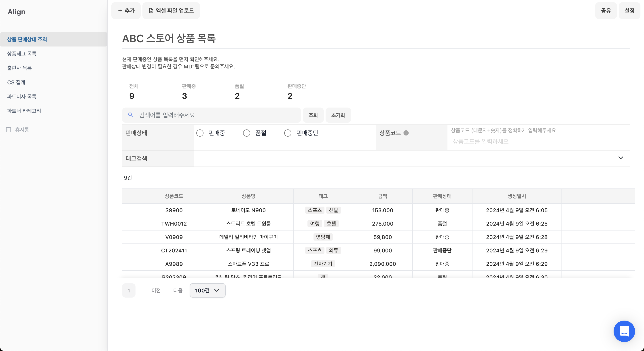Click price 2,090,000 cell
644x351 pixels.
tap(383, 264)
